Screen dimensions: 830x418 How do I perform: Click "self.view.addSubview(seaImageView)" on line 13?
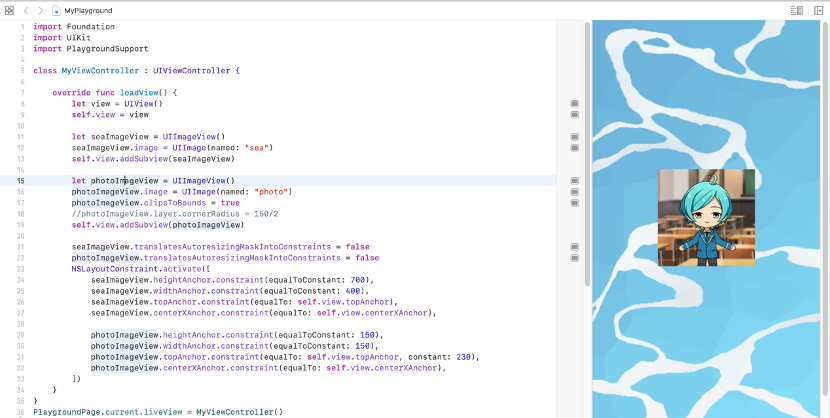click(x=153, y=159)
